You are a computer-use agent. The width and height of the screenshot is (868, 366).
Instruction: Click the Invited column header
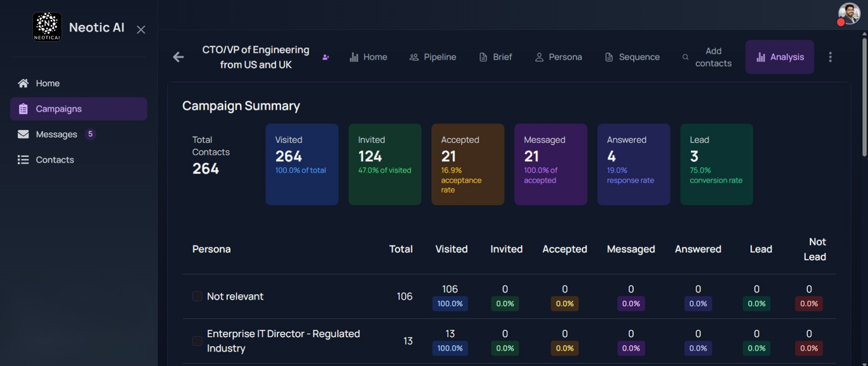coord(507,249)
